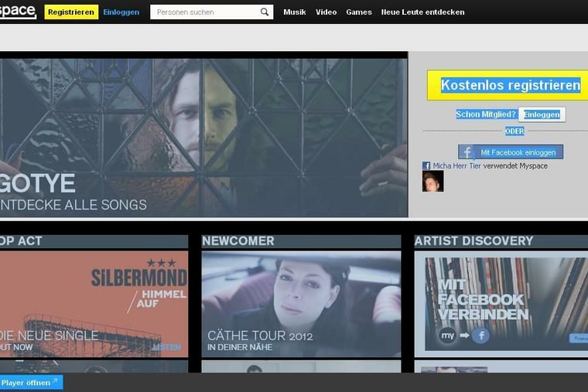The width and height of the screenshot is (588, 392).
Task: Click Facebook icon beside Micha Herr Tier
Action: click(426, 165)
